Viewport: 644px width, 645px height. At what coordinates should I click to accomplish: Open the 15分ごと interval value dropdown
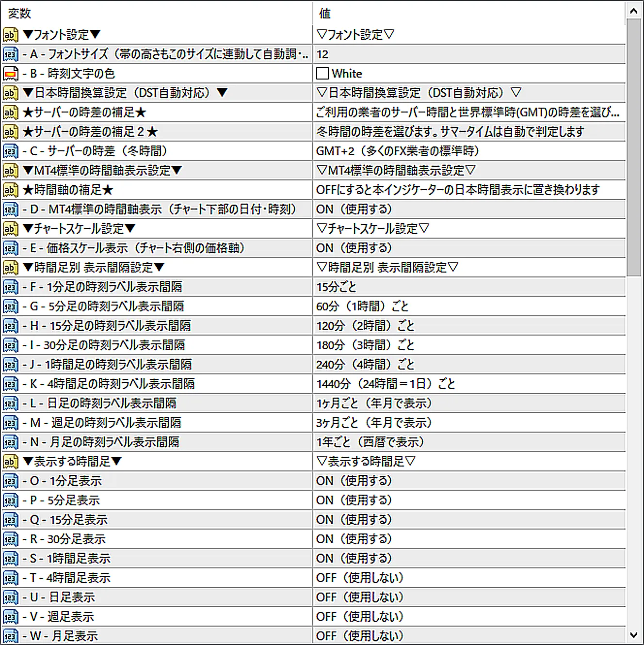click(x=469, y=287)
